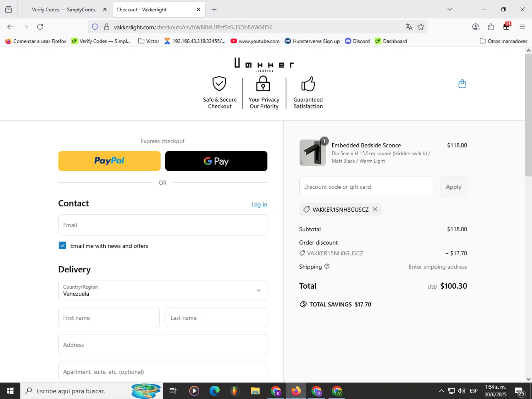Click the extension icon with the 11 badge
Viewport: 532px width, 399px height.
click(x=507, y=26)
